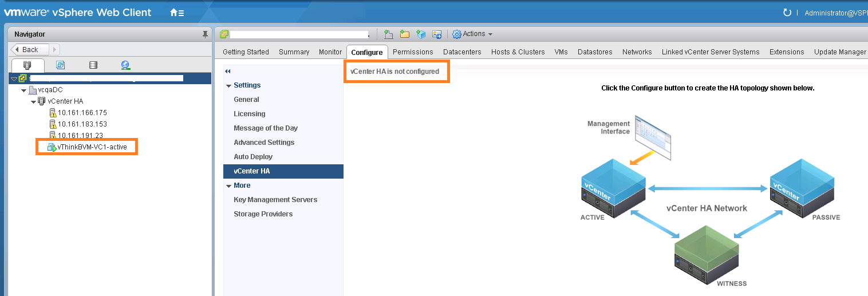
Task: Click the vCenter HA cluster icon
Action: (42, 101)
